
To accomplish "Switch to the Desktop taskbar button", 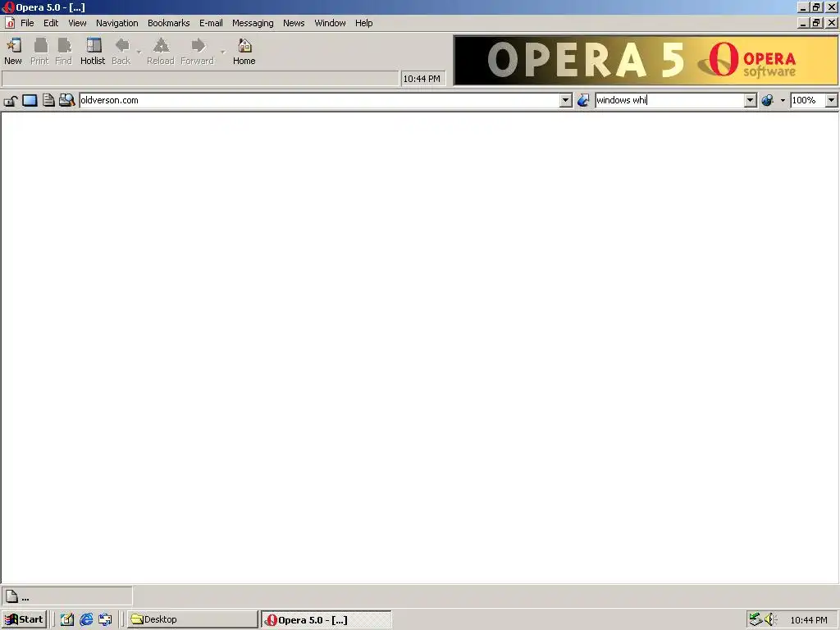I will (192, 619).
